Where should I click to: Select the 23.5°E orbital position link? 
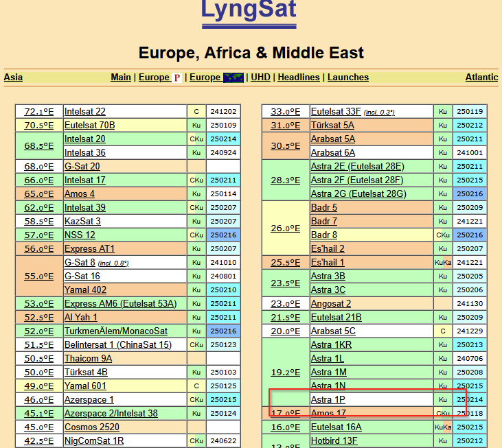[286, 283]
